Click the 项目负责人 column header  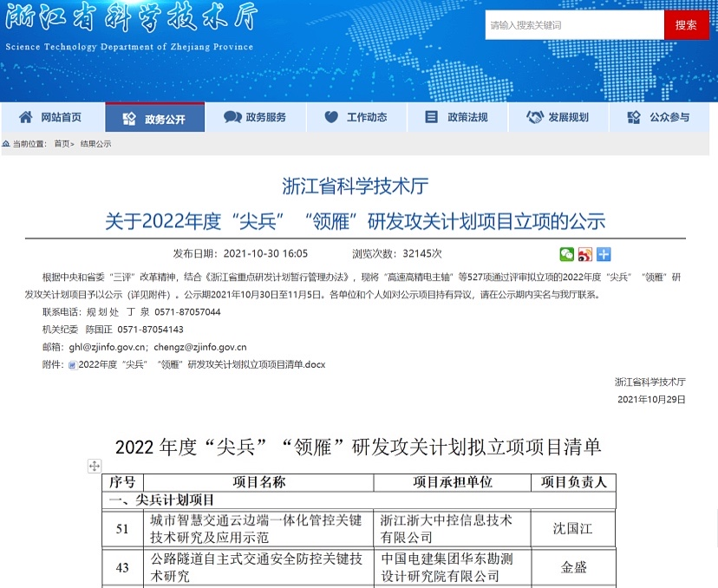pyautogui.click(x=573, y=482)
